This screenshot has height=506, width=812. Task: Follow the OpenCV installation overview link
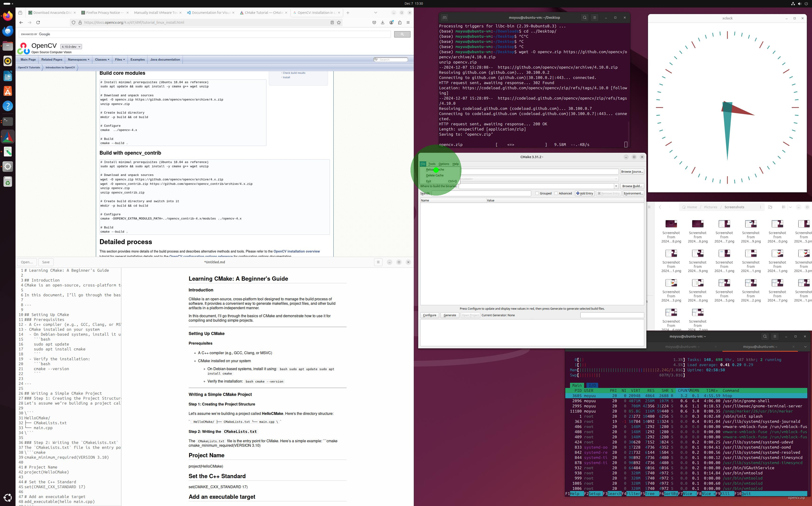(x=296, y=251)
